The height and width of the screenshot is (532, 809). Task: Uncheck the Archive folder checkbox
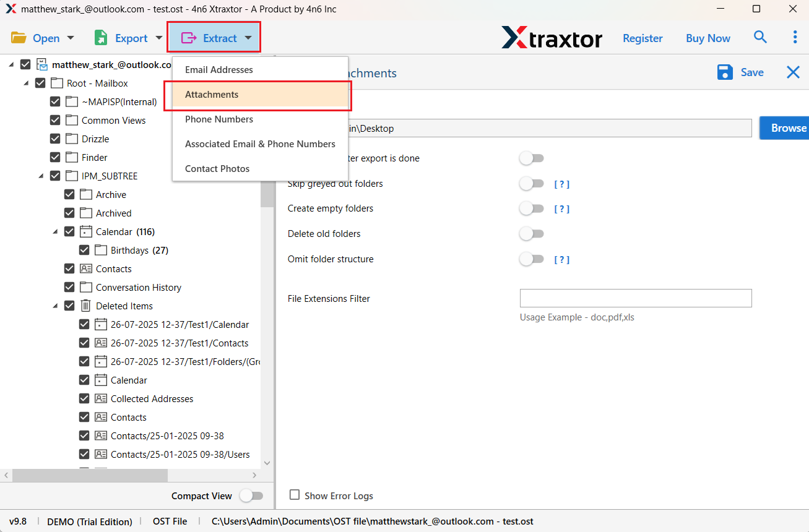(70, 194)
